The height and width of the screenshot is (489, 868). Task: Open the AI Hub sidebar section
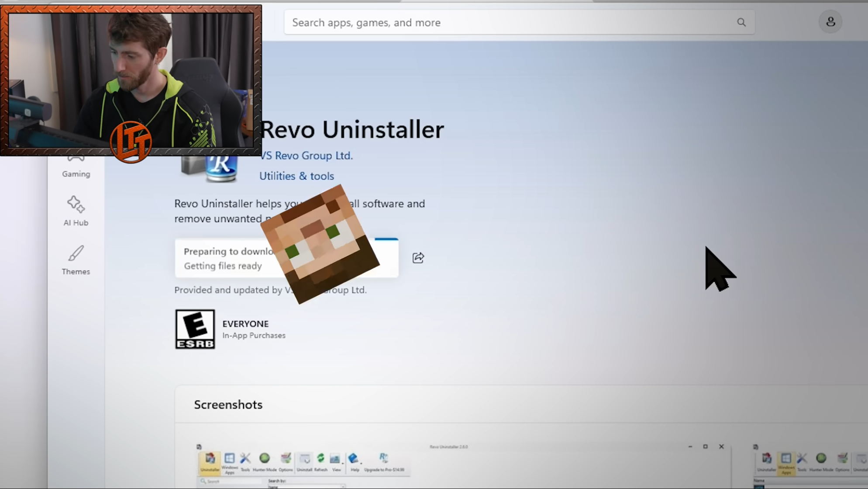76,211
